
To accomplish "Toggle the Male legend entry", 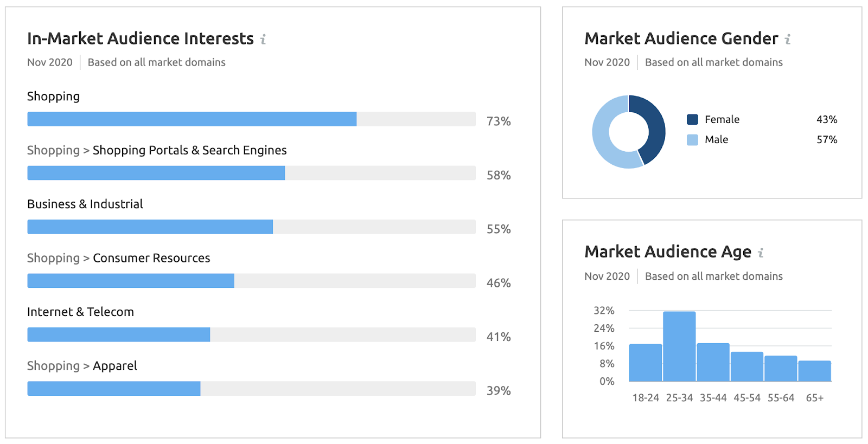I will point(717,139).
